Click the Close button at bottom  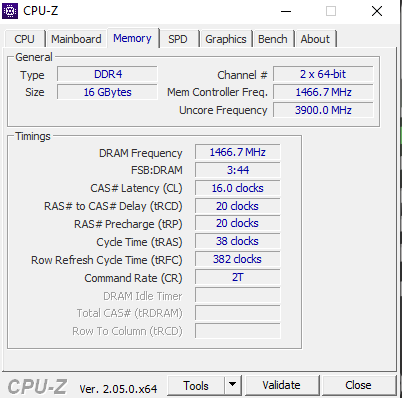point(358,385)
